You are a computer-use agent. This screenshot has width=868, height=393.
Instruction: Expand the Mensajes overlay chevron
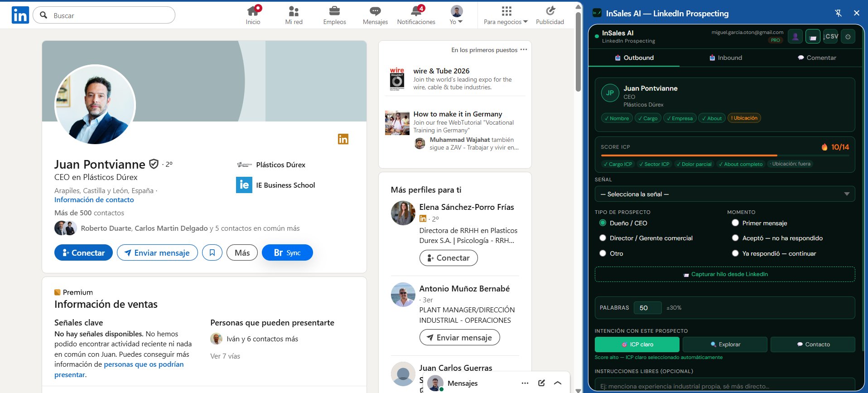point(558,383)
